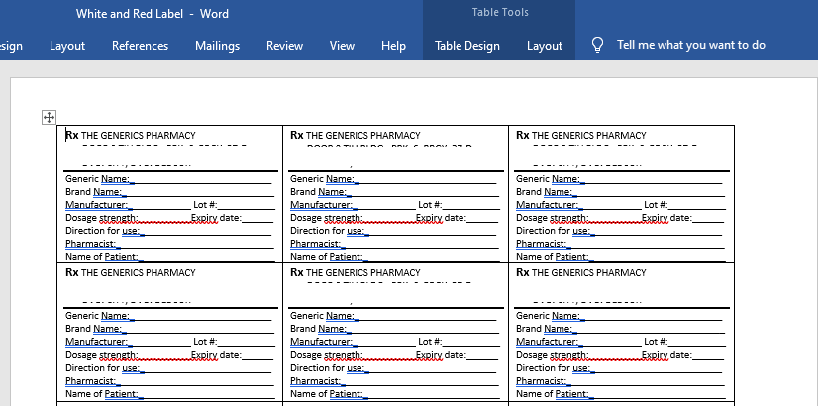This screenshot has width=818, height=406.
Task: Select the Layout tab left of References
Action: tap(67, 46)
